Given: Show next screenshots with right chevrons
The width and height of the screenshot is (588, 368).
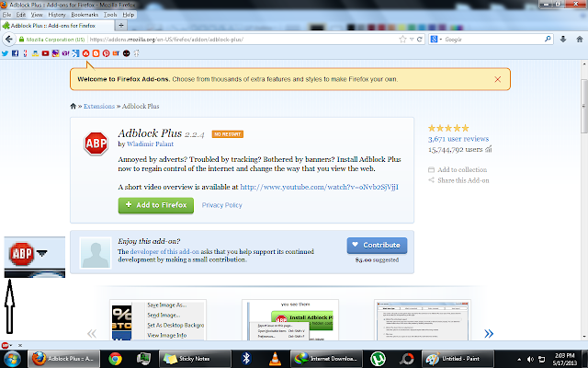Looking at the screenshot, I should click(x=489, y=333).
